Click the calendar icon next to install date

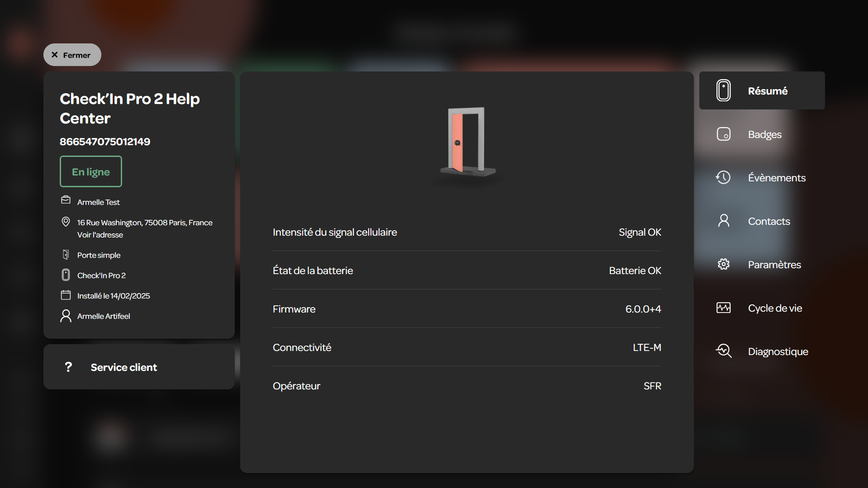66,295
